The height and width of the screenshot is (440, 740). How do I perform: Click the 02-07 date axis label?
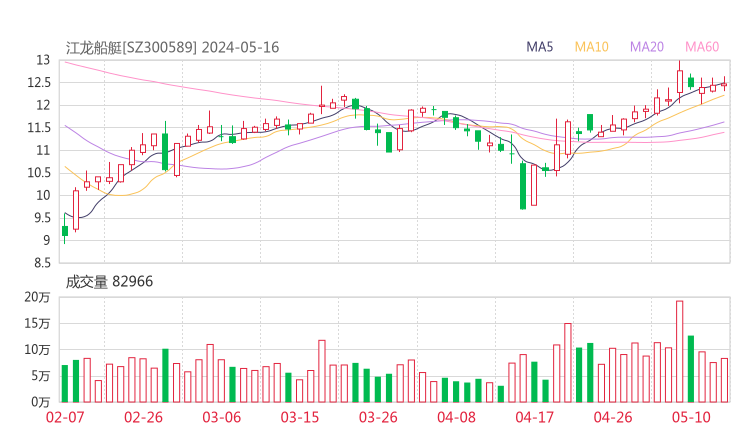click(x=65, y=417)
